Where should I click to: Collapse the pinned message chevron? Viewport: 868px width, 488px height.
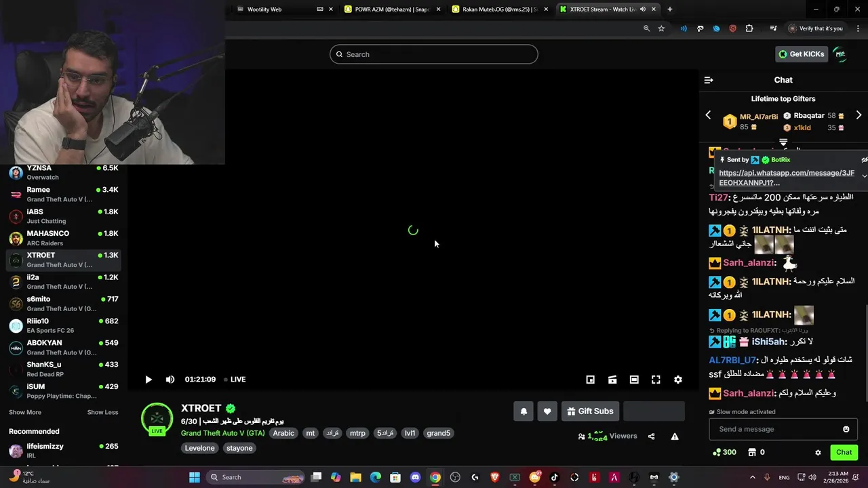pos(864,176)
